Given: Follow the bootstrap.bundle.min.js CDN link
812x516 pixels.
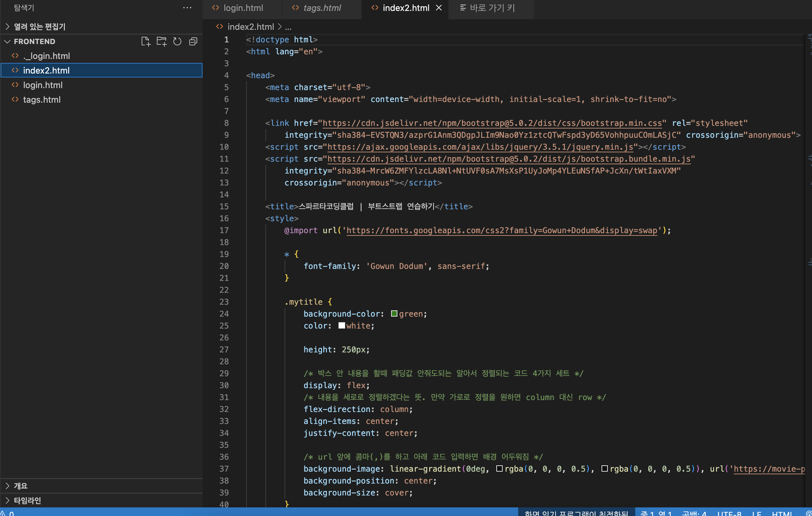Looking at the screenshot, I should (x=509, y=159).
